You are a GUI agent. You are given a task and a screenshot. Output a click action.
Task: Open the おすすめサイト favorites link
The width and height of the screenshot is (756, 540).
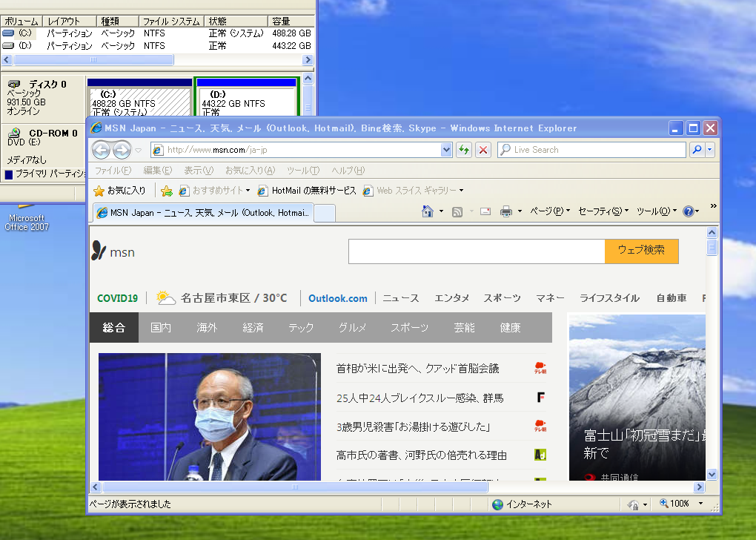214,191
